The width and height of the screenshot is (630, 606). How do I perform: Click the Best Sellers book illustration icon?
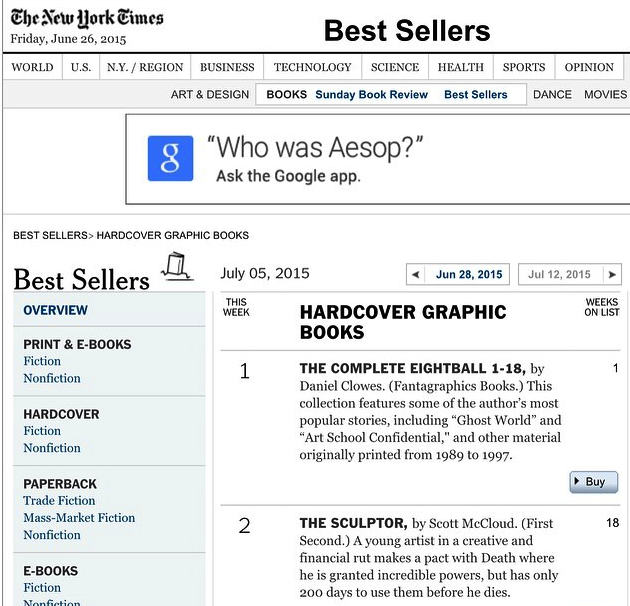pyautogui.click(x=178, y=266)
